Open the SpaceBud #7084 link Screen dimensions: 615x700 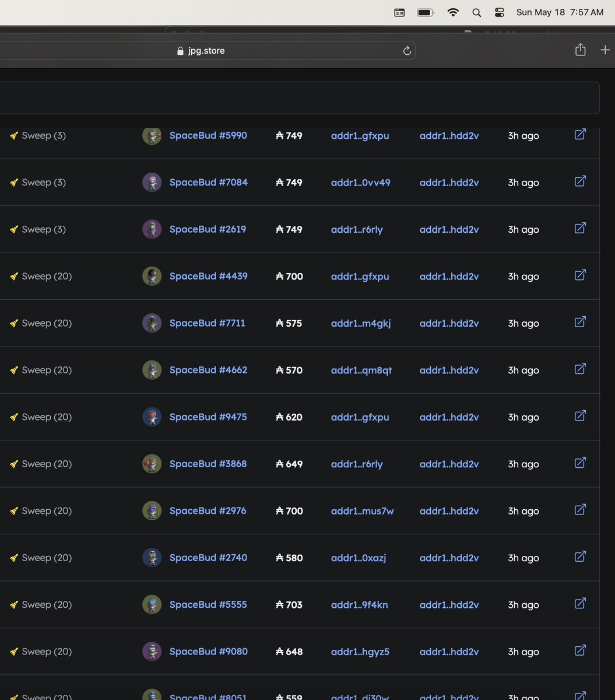(209, 183)
